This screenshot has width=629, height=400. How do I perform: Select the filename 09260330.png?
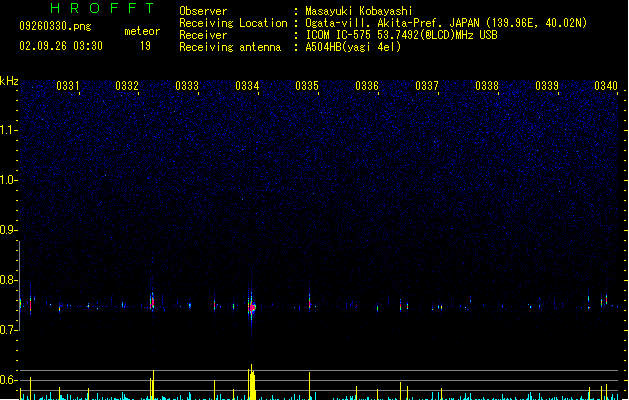[55, 26]
